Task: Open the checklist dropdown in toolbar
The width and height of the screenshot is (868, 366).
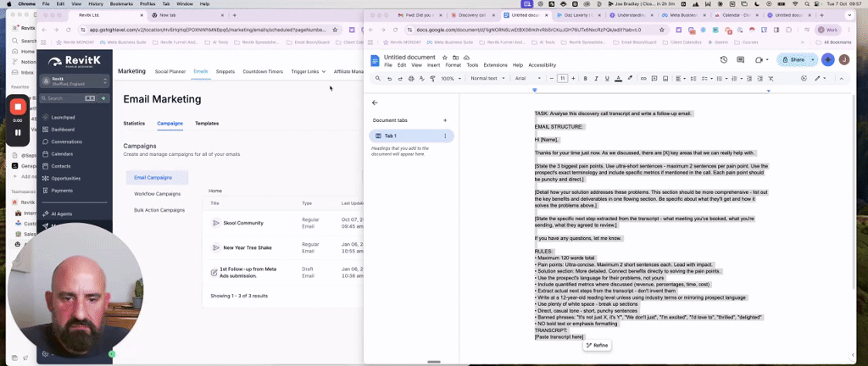Action: (706, 79)
